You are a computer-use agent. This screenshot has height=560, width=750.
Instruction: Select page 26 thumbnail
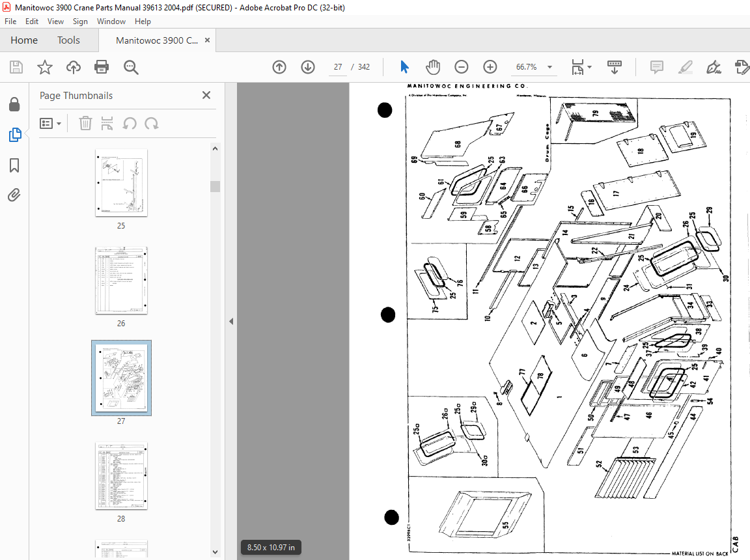(x=121, y=280)
